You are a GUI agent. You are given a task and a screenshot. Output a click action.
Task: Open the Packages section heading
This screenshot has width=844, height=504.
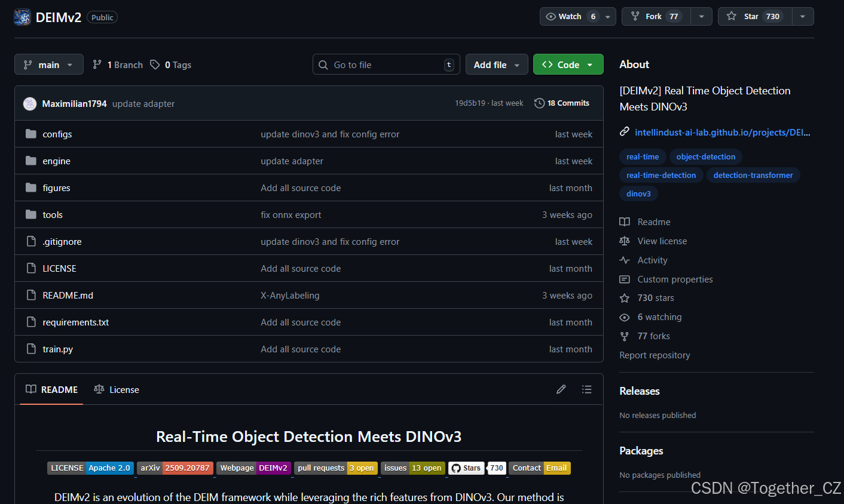tap(641, 451)
